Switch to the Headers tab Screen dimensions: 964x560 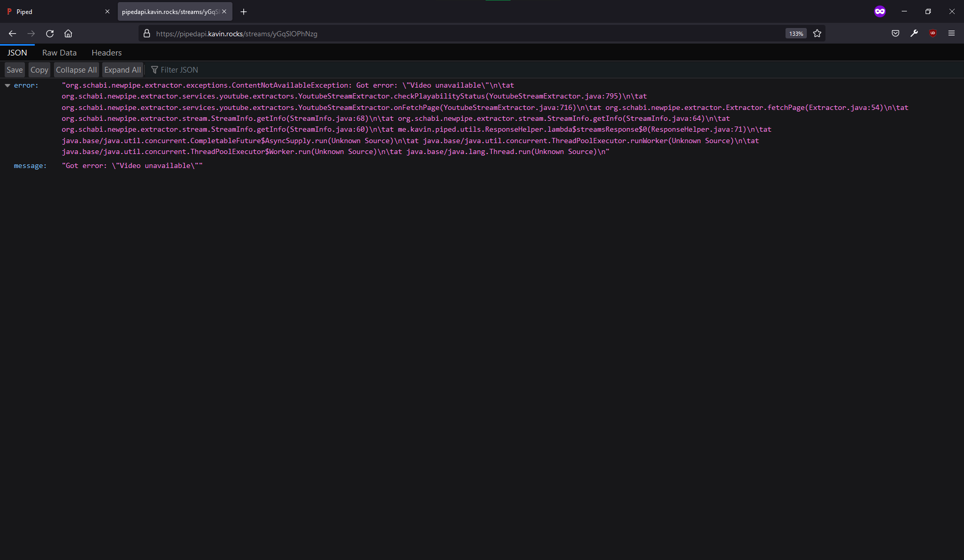106,52
